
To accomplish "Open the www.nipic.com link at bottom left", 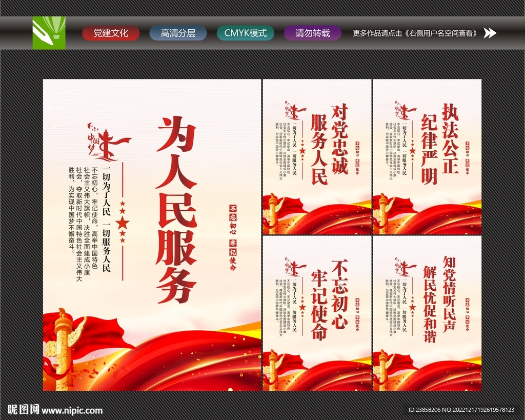I will 72,410.
